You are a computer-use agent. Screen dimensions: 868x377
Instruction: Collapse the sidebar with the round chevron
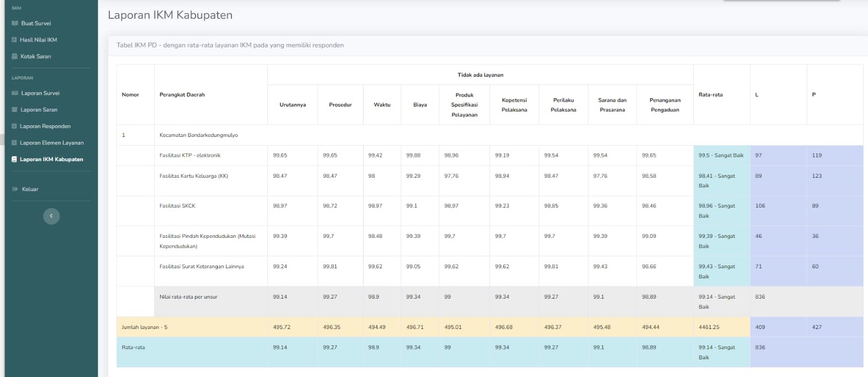coord(51,216)
